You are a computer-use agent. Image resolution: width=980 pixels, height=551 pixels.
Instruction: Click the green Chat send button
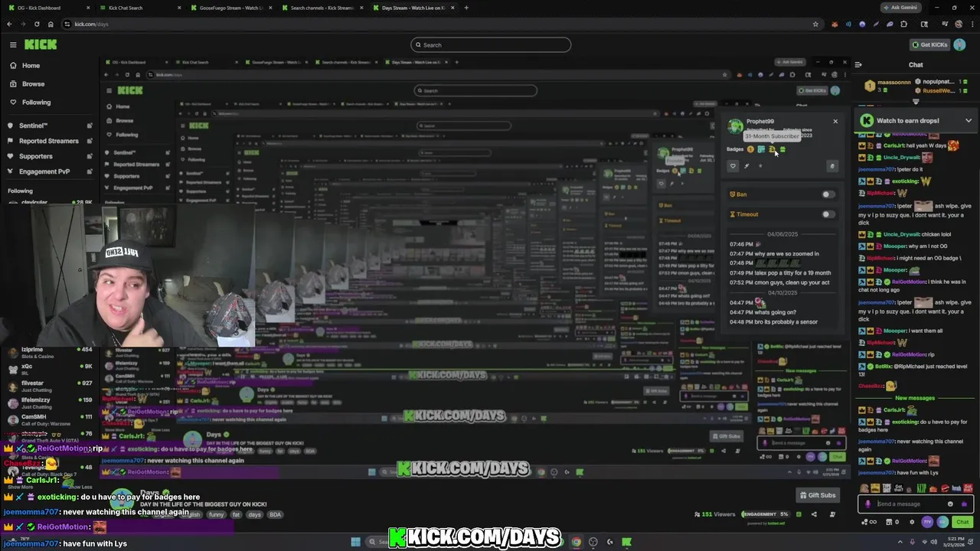pos(962,522)
